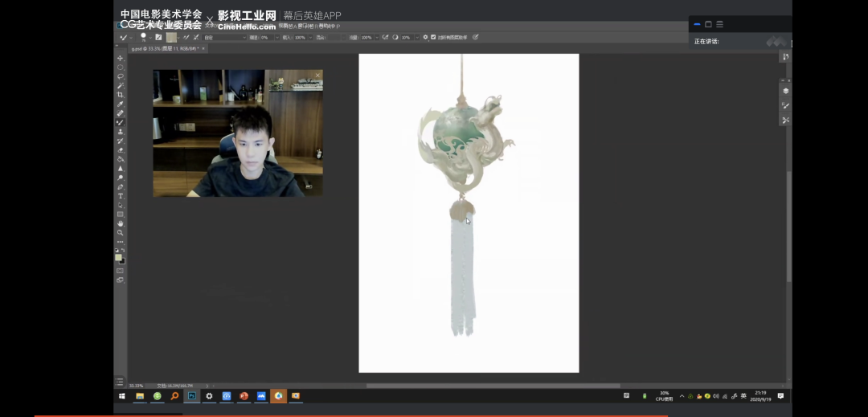Select the Lasso tool

tap(121, 76)
